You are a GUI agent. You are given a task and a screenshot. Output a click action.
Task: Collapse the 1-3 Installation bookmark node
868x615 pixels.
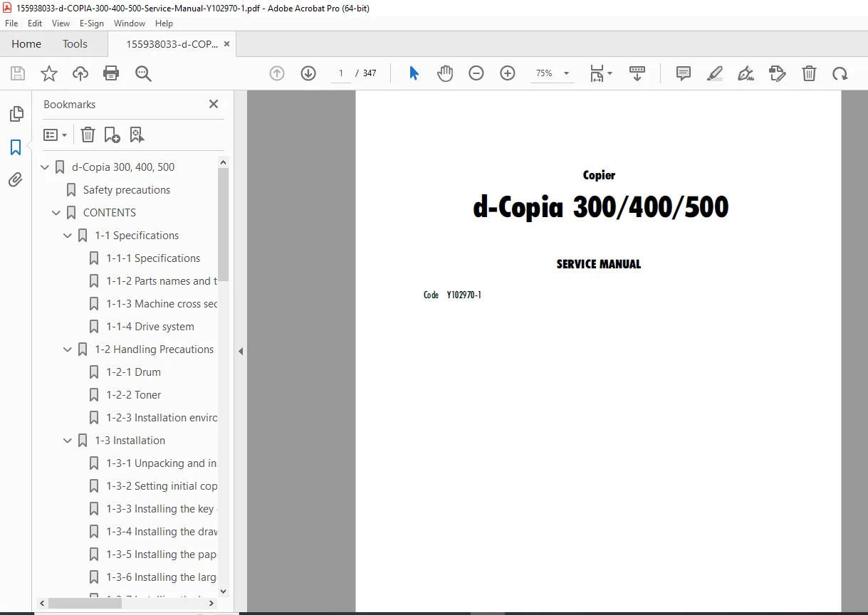[x=68, y=441]
